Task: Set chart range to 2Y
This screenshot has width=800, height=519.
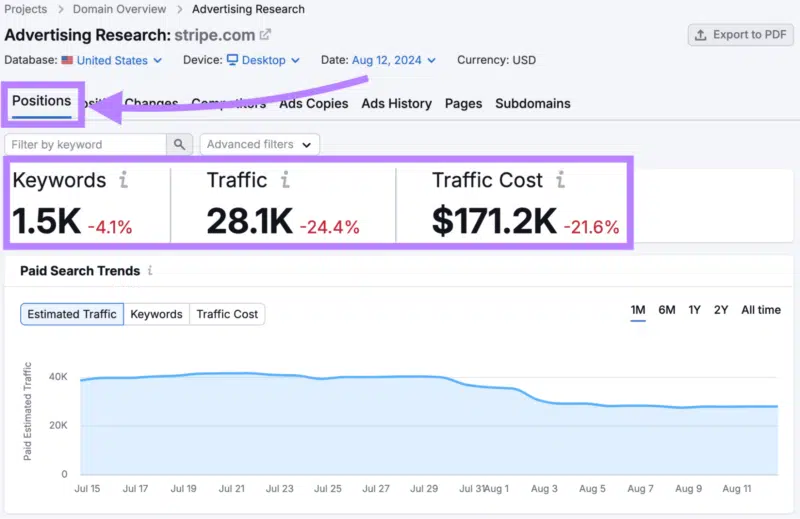Action: click(x=721, y=310)
